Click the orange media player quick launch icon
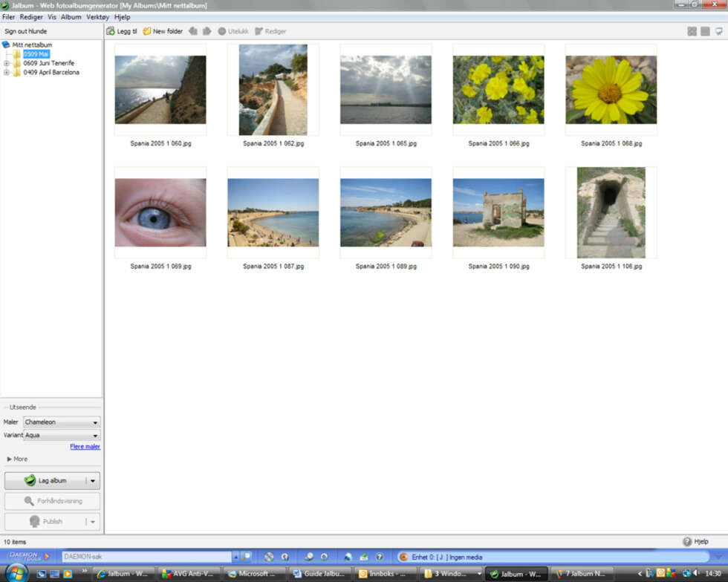 point(68,574)
